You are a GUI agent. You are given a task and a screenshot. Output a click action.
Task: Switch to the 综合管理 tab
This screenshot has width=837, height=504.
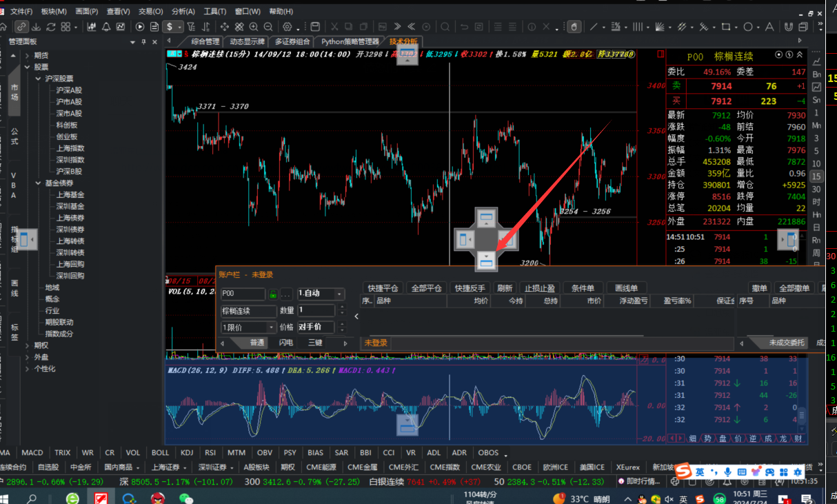coord(205,41)
